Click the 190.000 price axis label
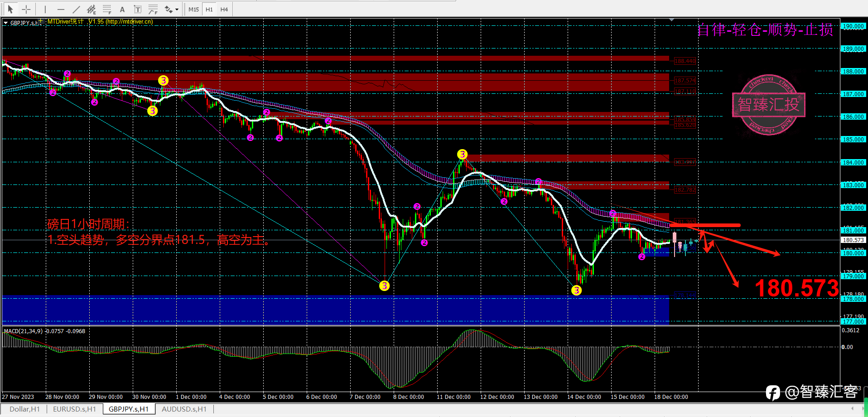 click(853, 26)
